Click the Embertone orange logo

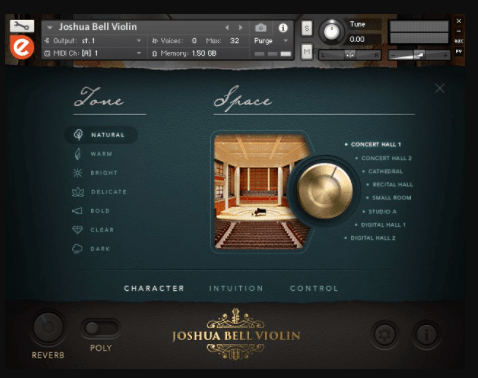coord(22,47)
